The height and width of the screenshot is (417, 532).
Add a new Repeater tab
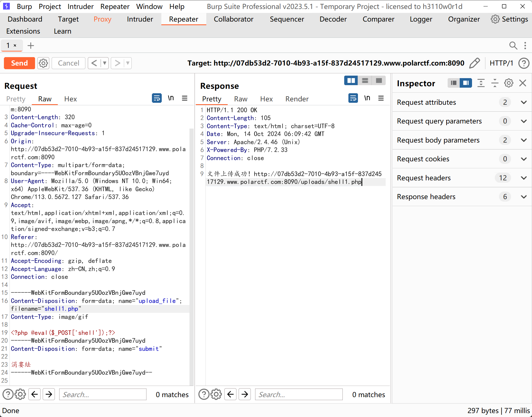click(31, 45)
